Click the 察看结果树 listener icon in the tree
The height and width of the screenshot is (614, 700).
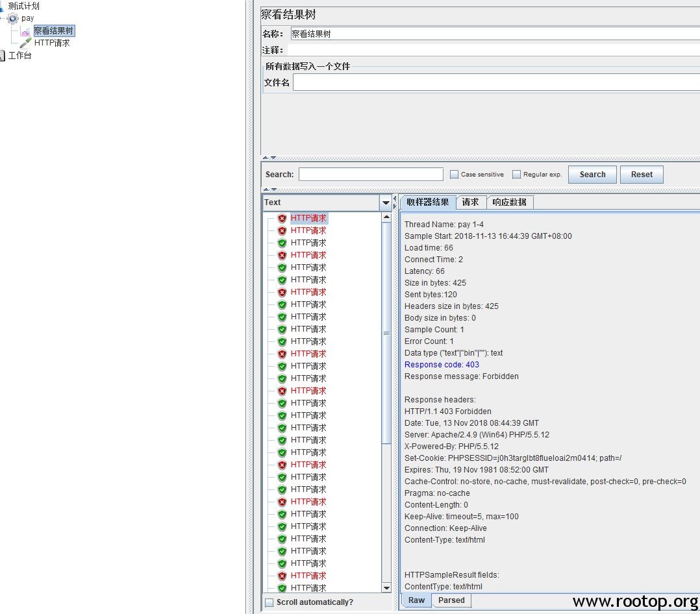[25, 31]
